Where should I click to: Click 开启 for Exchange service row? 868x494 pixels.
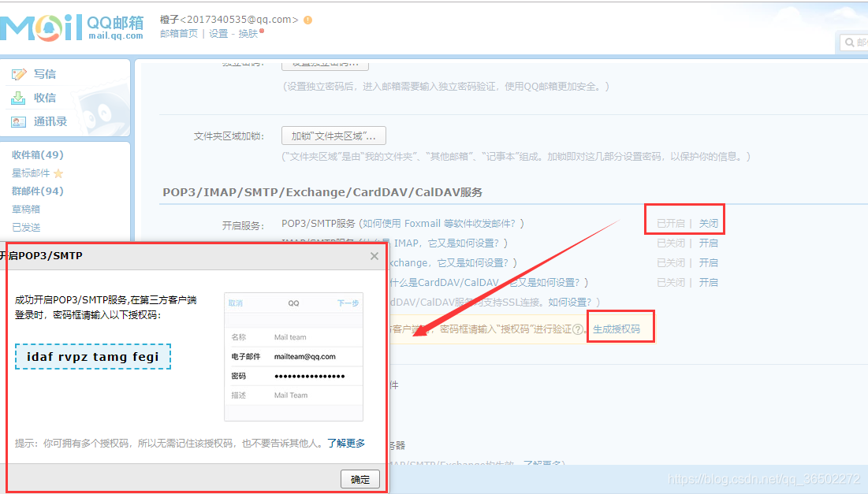(x=709, y=263)
